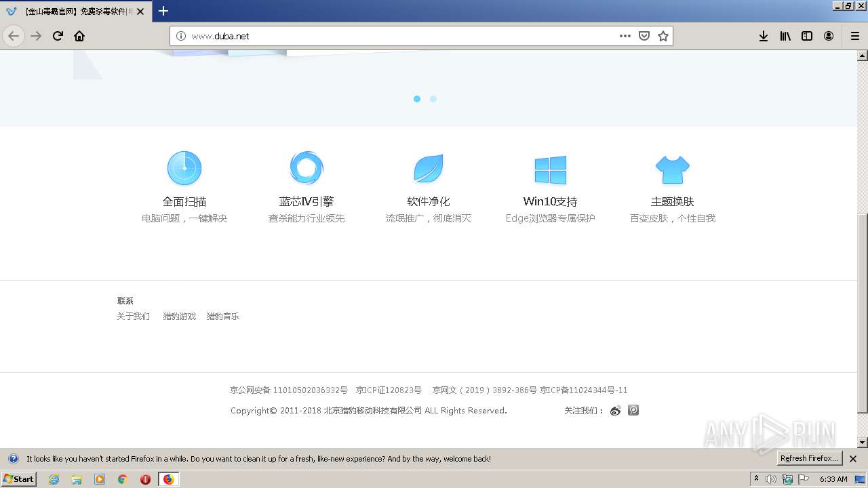Select the second carousel dot
Viewport: 868px width, 488px height.
(433, 99)
